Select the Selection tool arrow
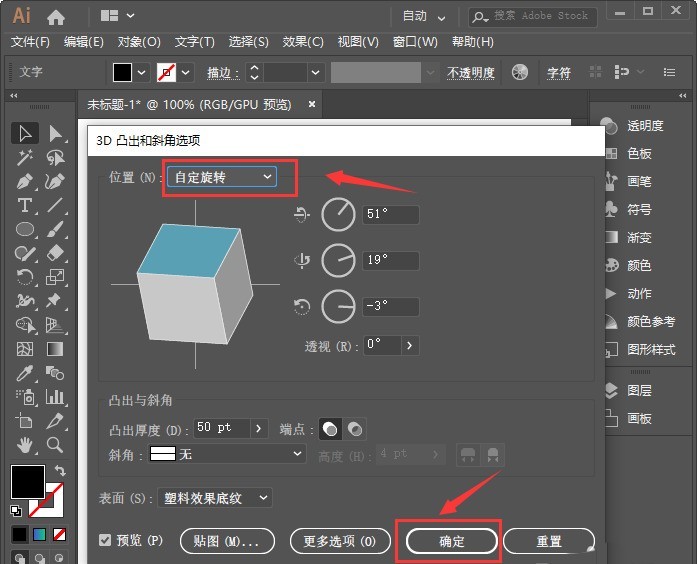This screenshot has width=697, height=564. [x=26, y=133]
